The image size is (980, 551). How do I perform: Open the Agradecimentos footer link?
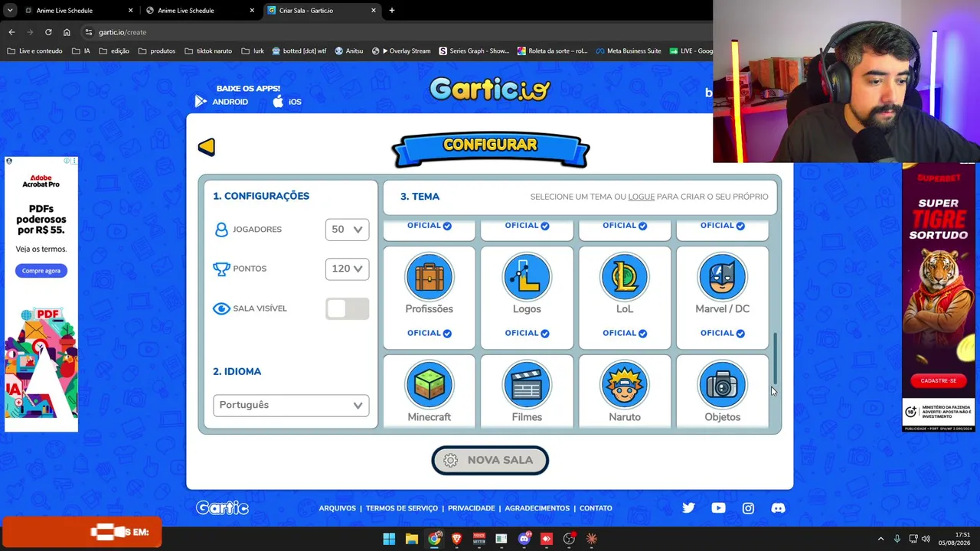537,508
